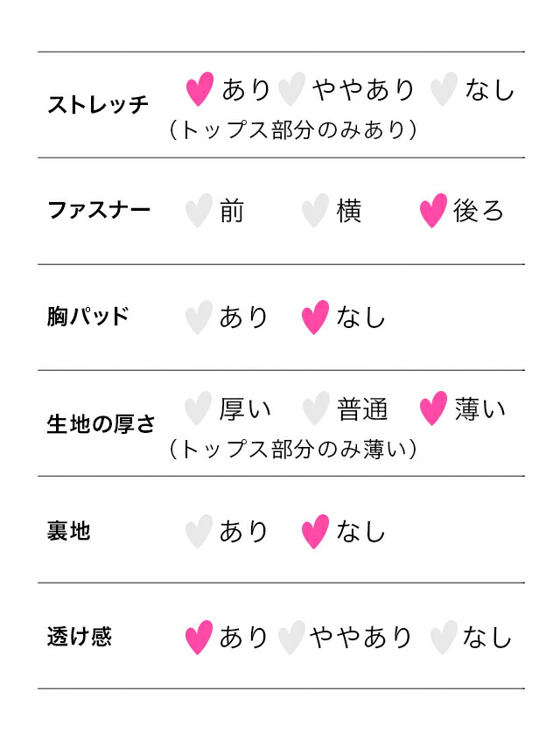Select the gray heart next to ファスナー 前
The height and width of the screenshot is (747, 560).
click(199, 211)
